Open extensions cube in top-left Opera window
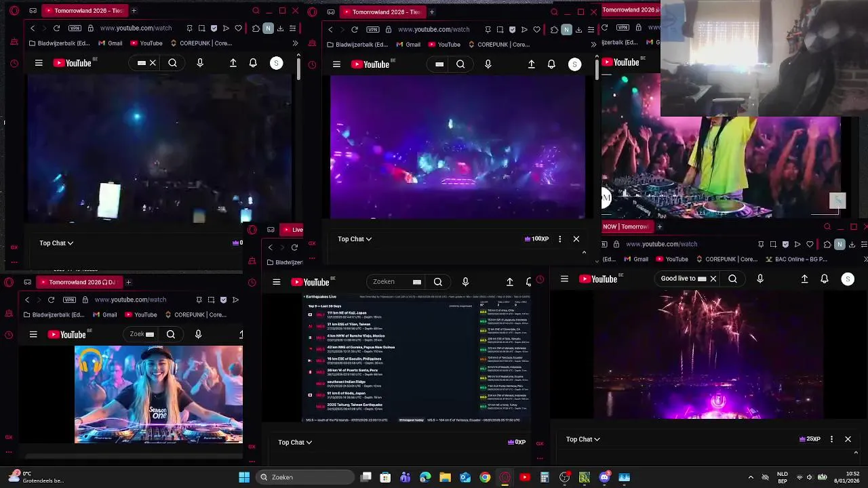 coord(256,28)
